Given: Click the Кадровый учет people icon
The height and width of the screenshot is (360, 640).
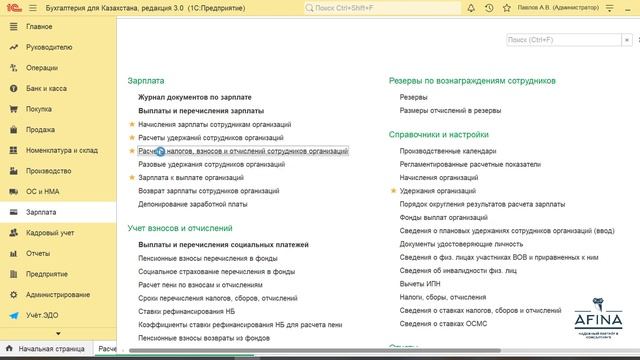Looking at the screenshot, I should click(x=13, y=233).
